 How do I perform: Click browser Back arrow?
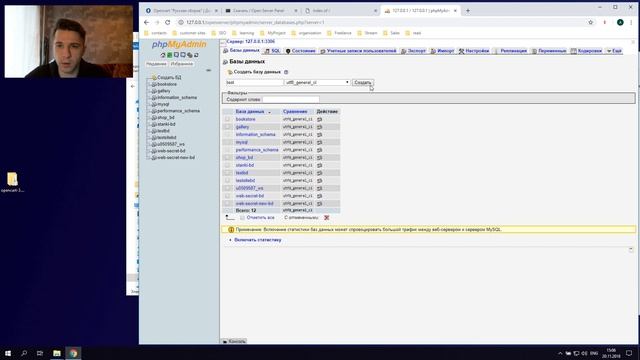click(147, 22)
